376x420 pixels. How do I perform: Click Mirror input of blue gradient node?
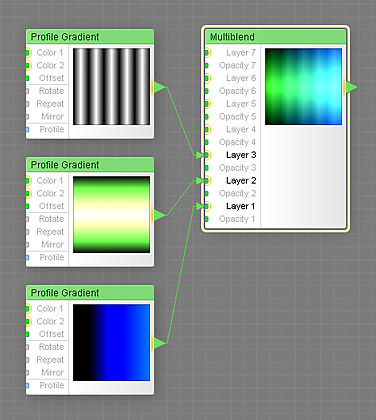[28, 373]
